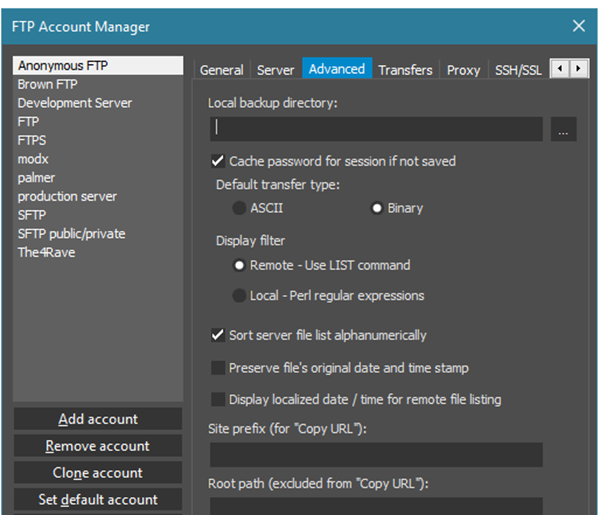Select the palmer account
Screen dimensions: 600x515
tap(98, 178)
